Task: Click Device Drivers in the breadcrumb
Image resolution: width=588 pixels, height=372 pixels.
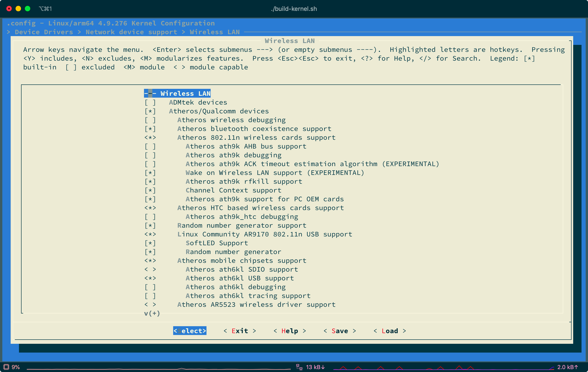Action: point(44,32)
